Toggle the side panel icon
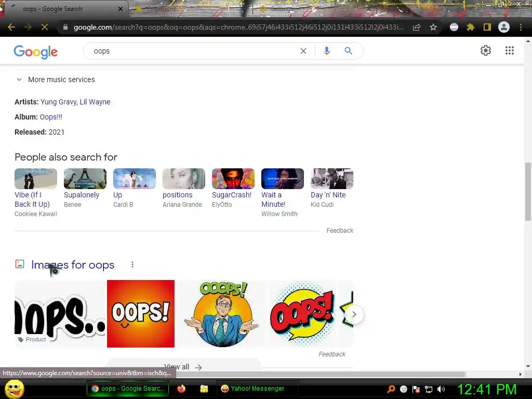This screenshot has width=532, height=399. click(487, 27)
